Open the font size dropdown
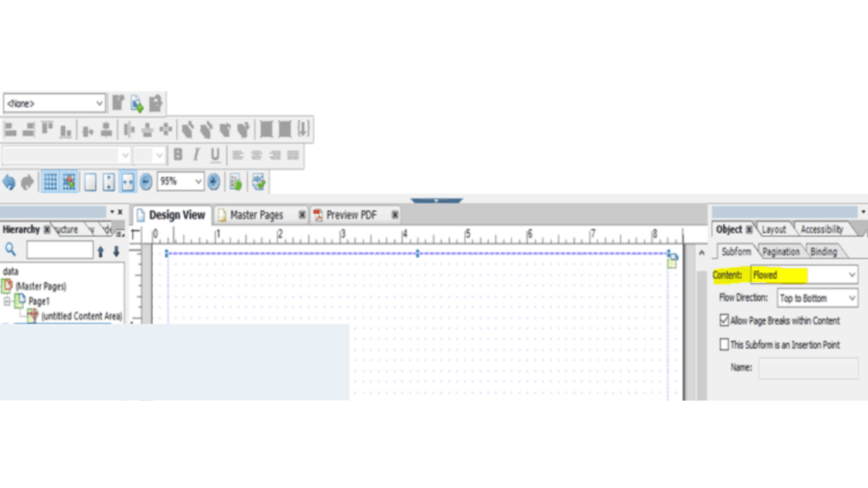This screenshot has height=488, width=868. [x=159, y=155]
